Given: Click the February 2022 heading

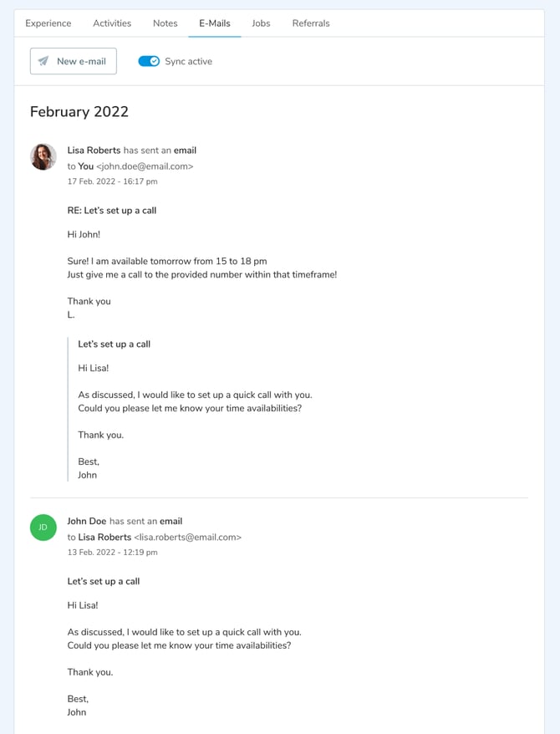Looking at the screenshot, I should (79, 112).
